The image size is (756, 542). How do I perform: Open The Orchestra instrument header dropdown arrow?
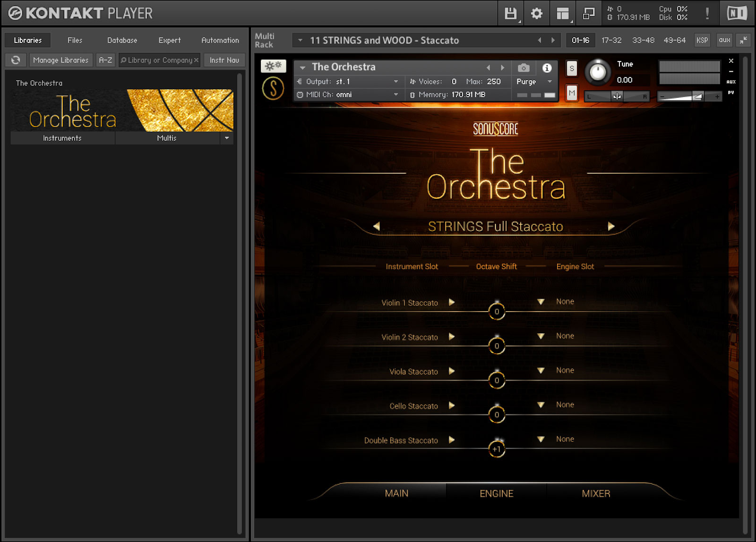(x=302, y=68)
